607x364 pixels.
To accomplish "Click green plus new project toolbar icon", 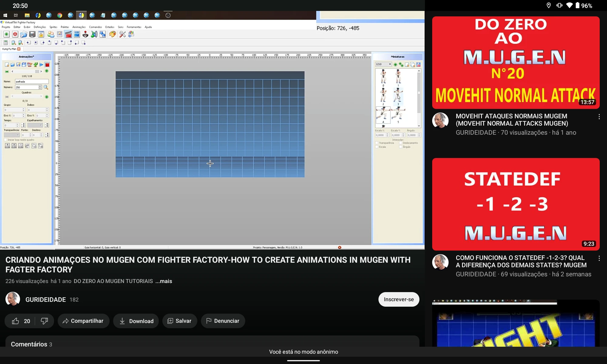I will (x=6, y=34).
